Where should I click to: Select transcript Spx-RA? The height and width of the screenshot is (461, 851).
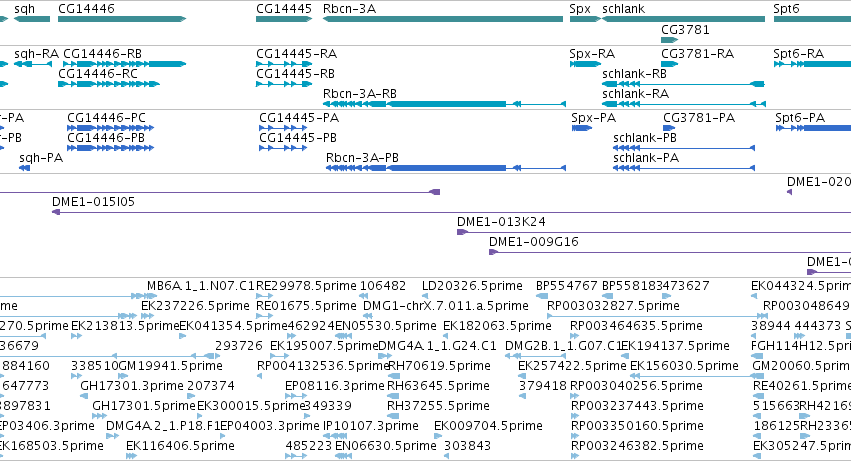tap(592, 54)
